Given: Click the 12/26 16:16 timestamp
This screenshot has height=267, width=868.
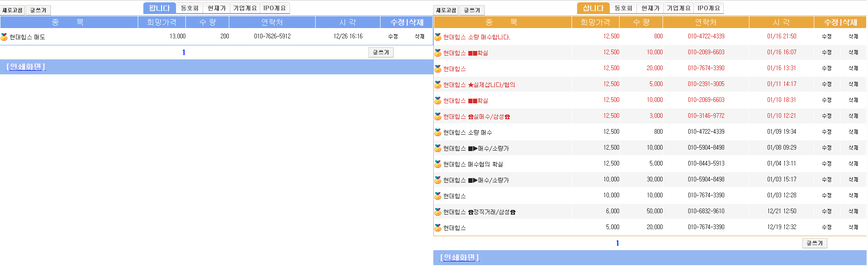Looking at the screenshot, I should tap(348, 36).
